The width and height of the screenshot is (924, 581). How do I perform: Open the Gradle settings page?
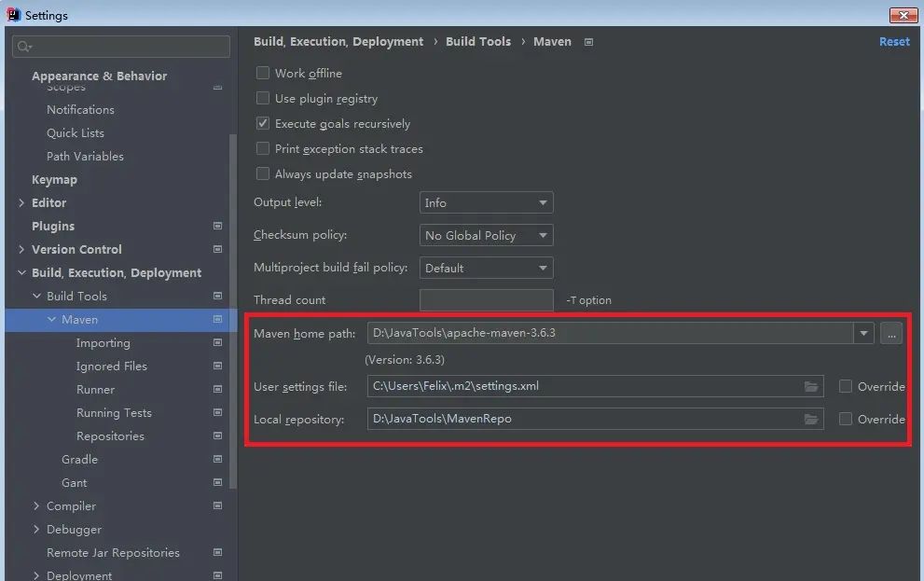click(x=79, y=459)
